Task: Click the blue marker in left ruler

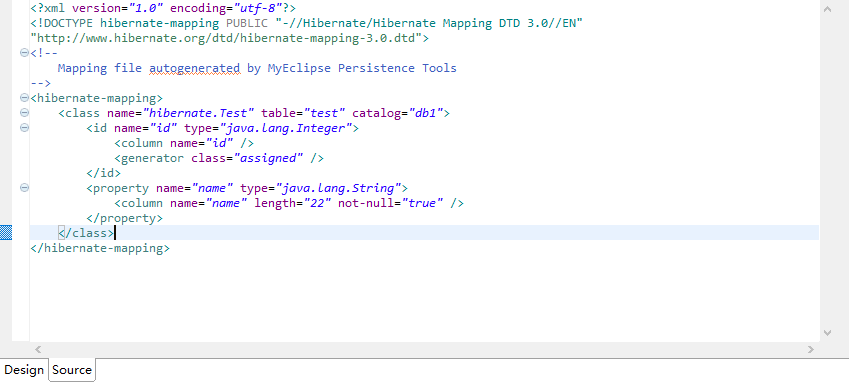Action: pyautogui.click(x=5, y=233)
